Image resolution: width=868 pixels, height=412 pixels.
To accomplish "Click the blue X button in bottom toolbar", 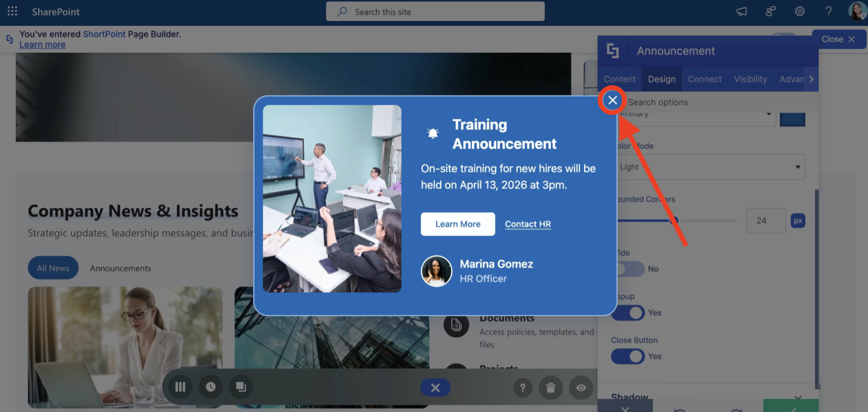I will tap(435, 388).
